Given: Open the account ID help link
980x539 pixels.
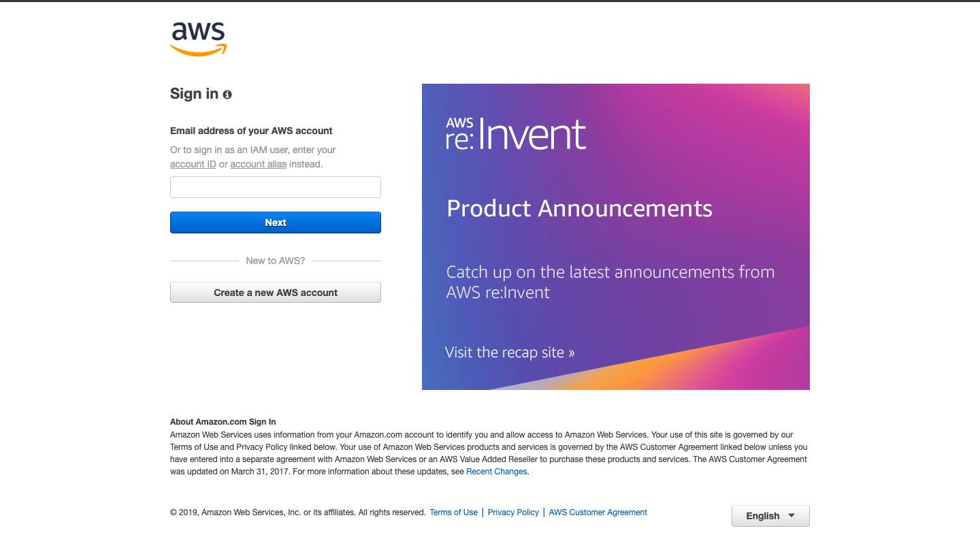Looking at the screenshot, I should coord(193,164).
